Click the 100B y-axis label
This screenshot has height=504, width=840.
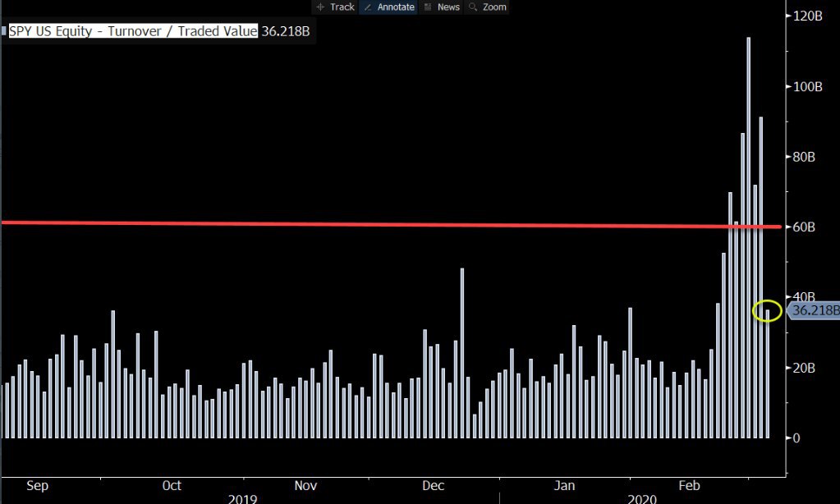click(807, 87)
